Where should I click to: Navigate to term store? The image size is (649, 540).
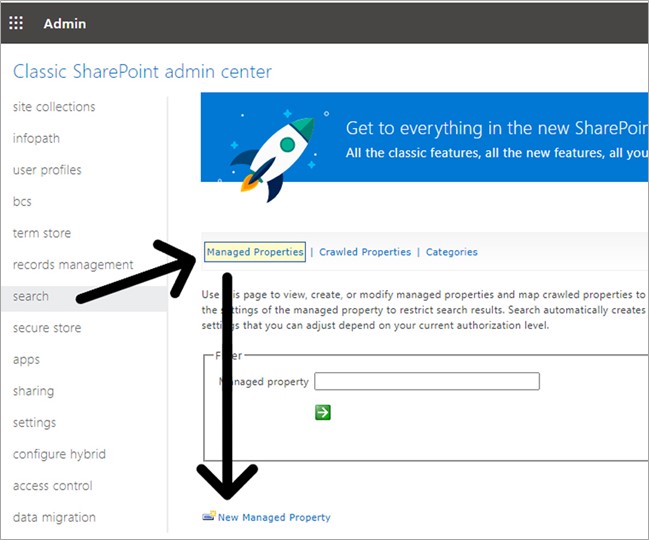click(42, 233)
